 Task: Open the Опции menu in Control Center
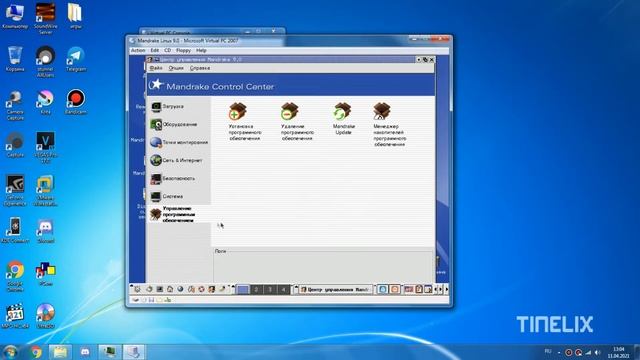pos(176,68)
